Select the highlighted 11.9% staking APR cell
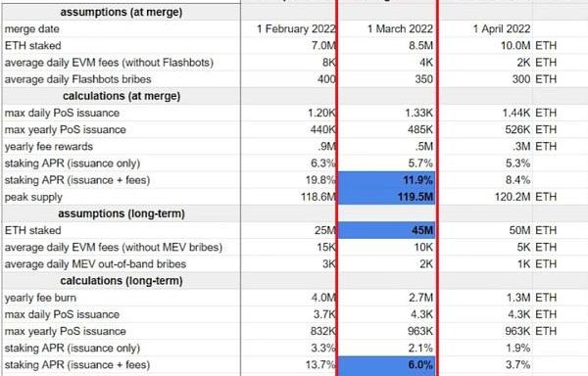 click(x=387, y=180)
